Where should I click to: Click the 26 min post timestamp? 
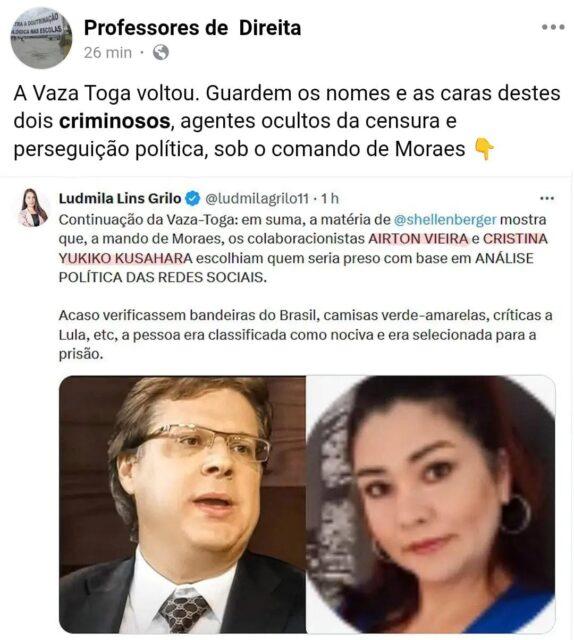[108, 53]
